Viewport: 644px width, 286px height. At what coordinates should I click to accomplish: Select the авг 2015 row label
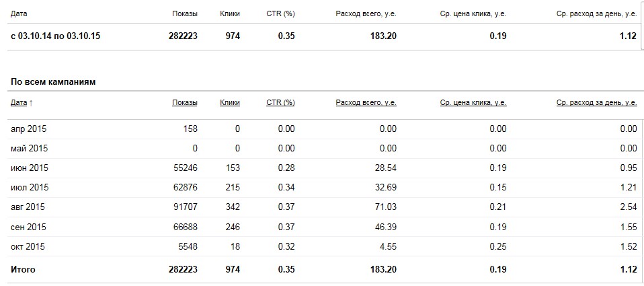pos(28,207)
